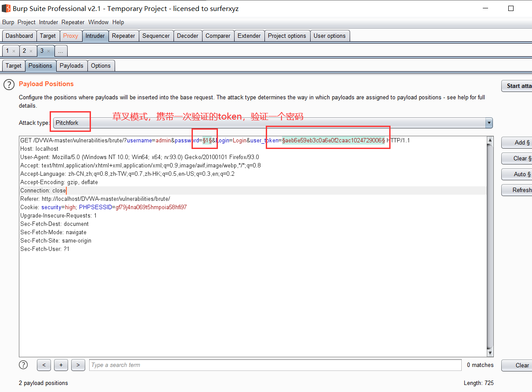
Task: Click the '0 matches' label
Action: [x=480, y=365]
